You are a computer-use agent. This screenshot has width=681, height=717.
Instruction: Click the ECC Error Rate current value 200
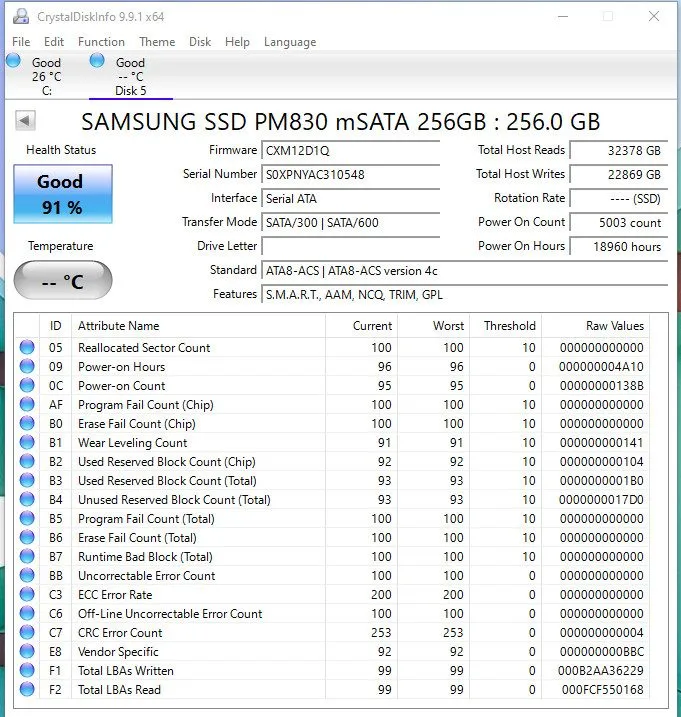pyautogui.click(x=381, y=594)
